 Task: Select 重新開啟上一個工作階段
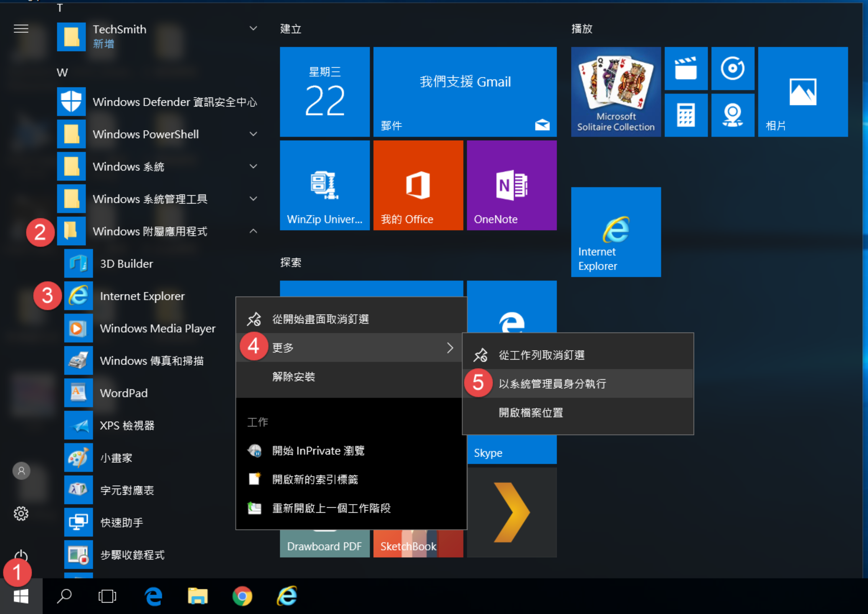pos(351,508)
